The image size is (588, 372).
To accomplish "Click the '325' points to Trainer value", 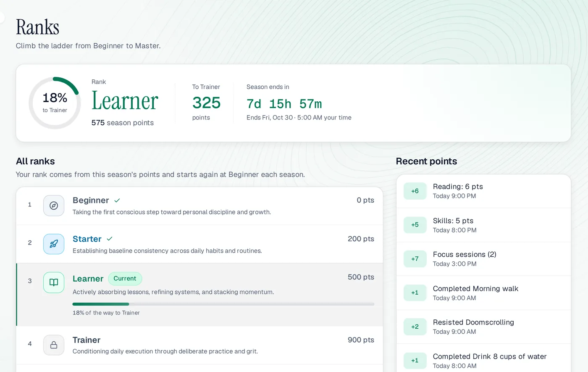I will 206,103.
